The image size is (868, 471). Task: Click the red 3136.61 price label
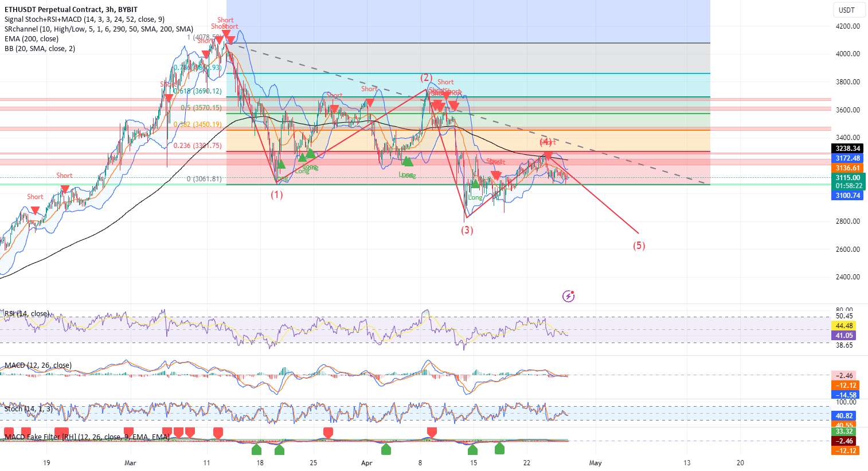[x=847, y=168]
